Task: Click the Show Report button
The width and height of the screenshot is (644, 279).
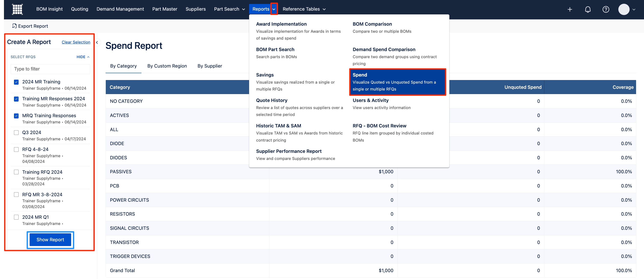Action: pyautogui.click(x=50, y=240)
